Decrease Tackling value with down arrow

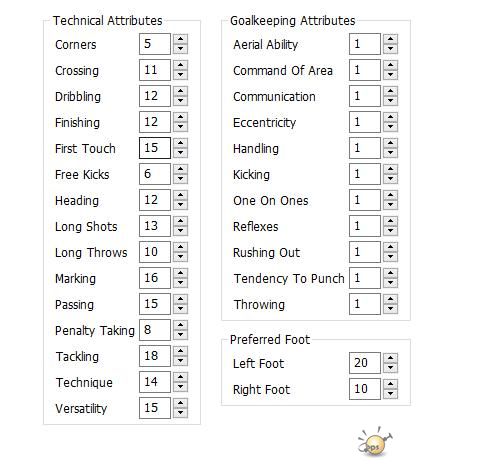click(180, 361)
